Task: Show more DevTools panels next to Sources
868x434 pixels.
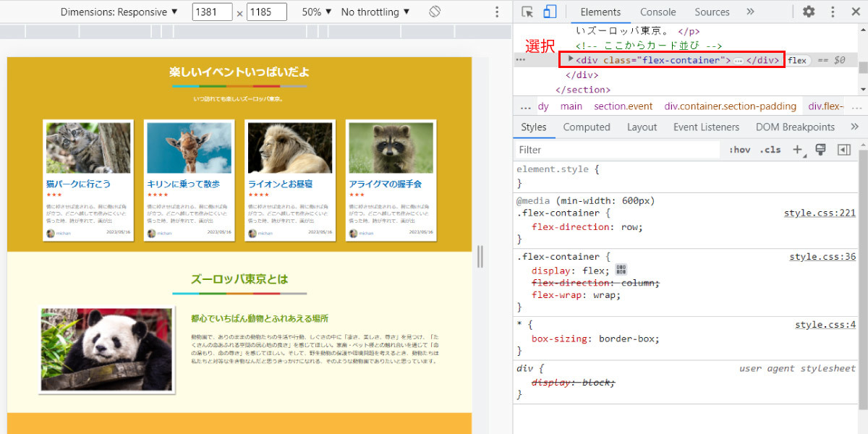Action: pyautogui.click(x=750, y=12)
